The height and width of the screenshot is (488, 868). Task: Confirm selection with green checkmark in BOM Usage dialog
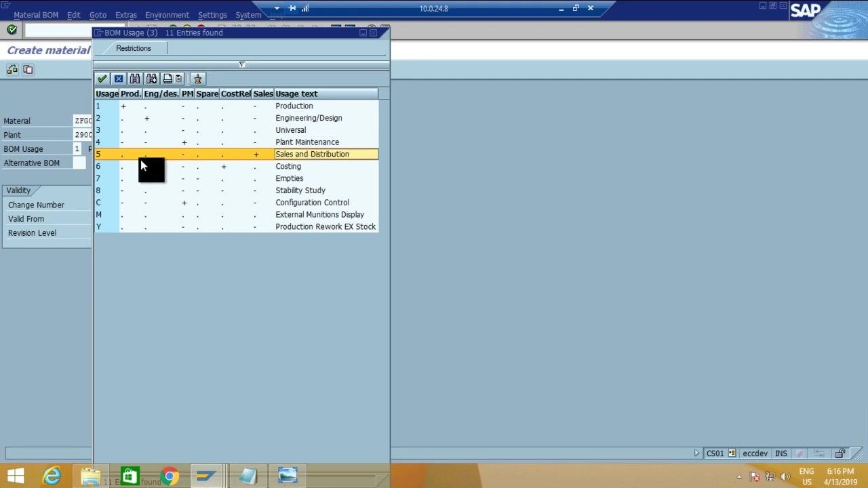[x=102, y=79]
